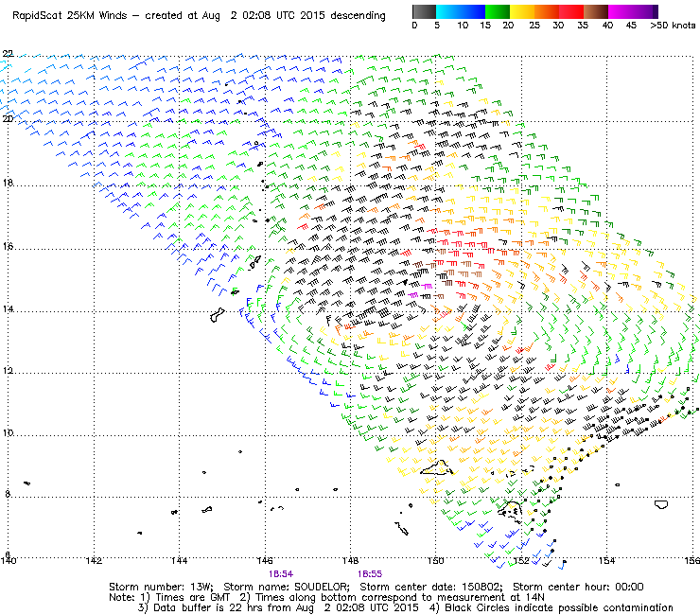The height and width of the screenshot is (615, 700).
Task: Select the purple '18:55' time label
Action: click(x=370, y=574)
